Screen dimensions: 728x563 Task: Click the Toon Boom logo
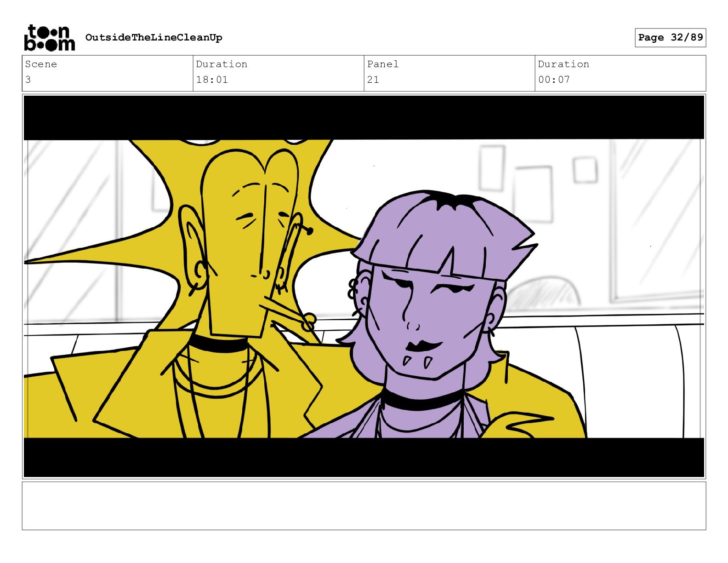(x=49, y=37)
